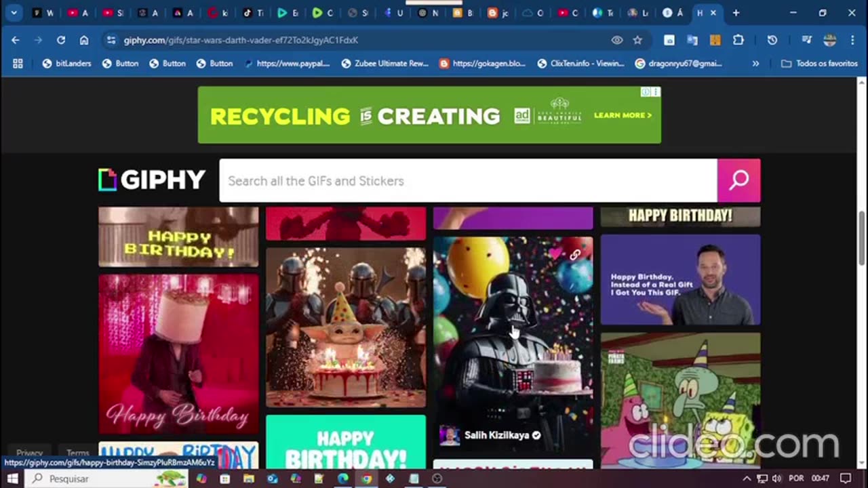Open the teal HAPPY BIRTHDAY! GIF
Viewport: 868px width, 488px height.
346,441
